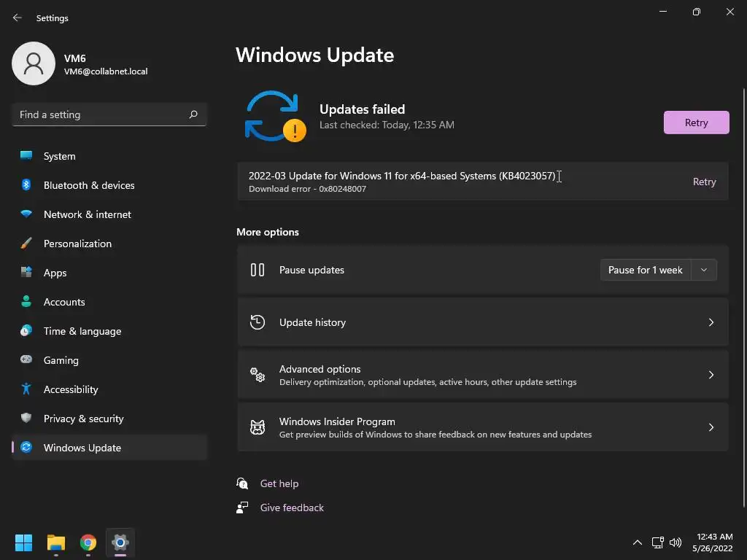Click the Personalization paintbrush icon

click(26, 244)
